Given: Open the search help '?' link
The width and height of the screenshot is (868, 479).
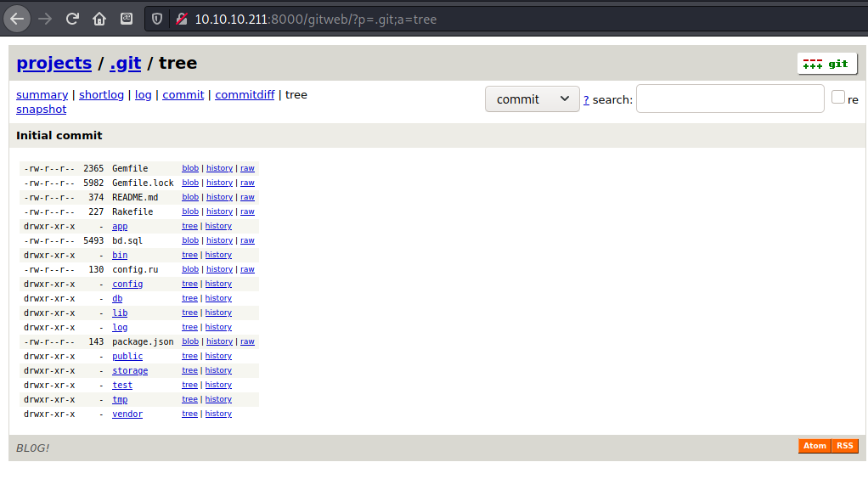Looking at the screenshot, I should tap(586, 99).
